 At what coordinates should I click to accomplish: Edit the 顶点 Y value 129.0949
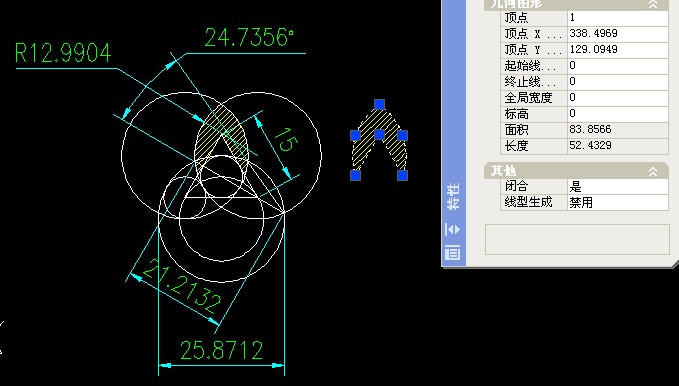pyautogui.click(x=618, y=50)
